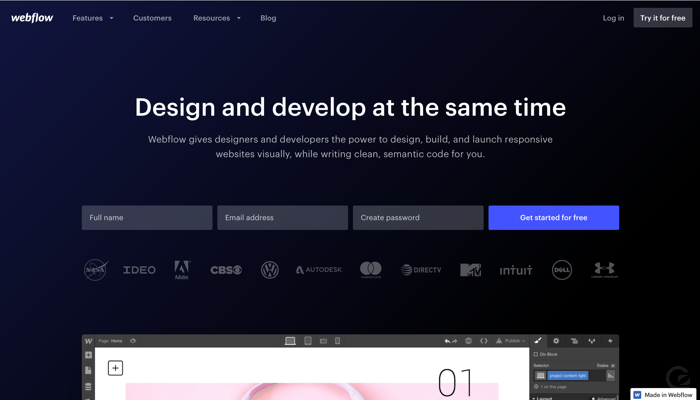This screenshot has width=700, height=400.
Task: Click the code export brackets icon
Action: (483, 341)
